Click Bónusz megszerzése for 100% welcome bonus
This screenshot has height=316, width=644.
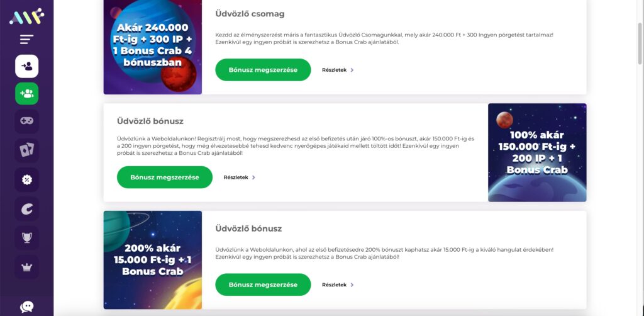(165, 177)
